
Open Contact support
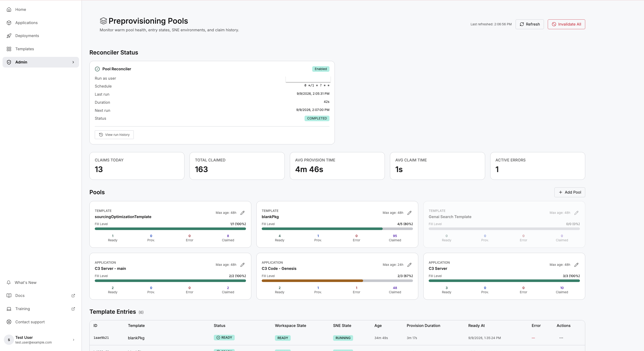(30, 322)
